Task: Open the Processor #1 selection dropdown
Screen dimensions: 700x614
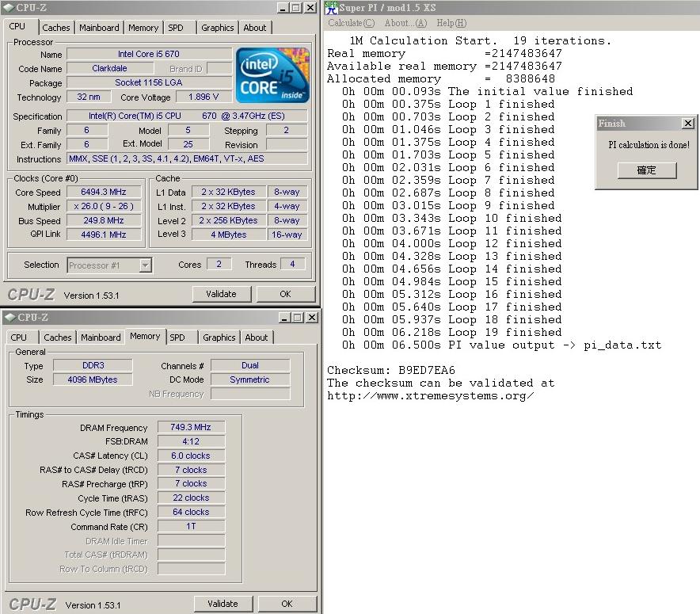Action: (x=145, y=265)
